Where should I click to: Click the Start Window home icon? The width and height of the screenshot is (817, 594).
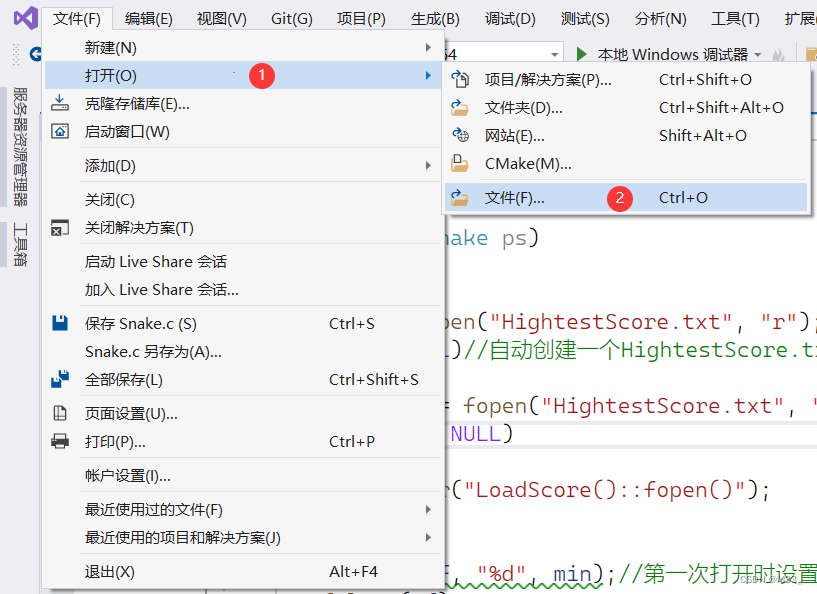(59, 131)
